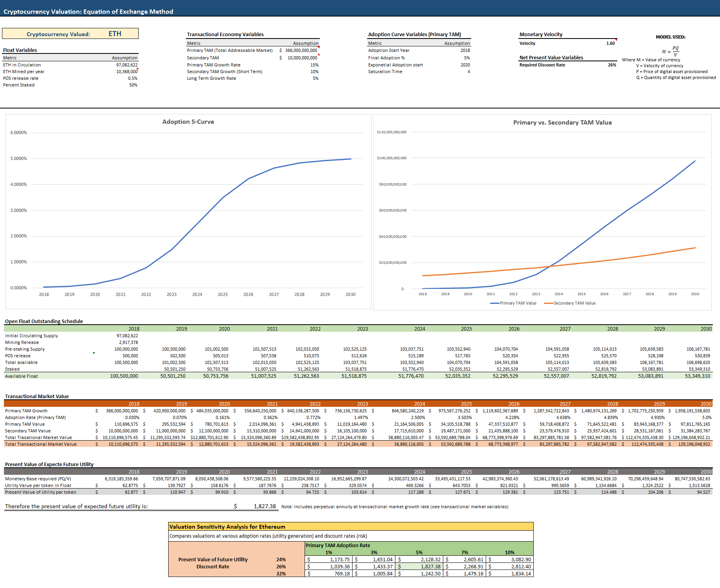Image resolution: width=720 pixels, height=588 pixels.
Task: Click sensitivity value 769.18
Action: [x=342, y=573]
